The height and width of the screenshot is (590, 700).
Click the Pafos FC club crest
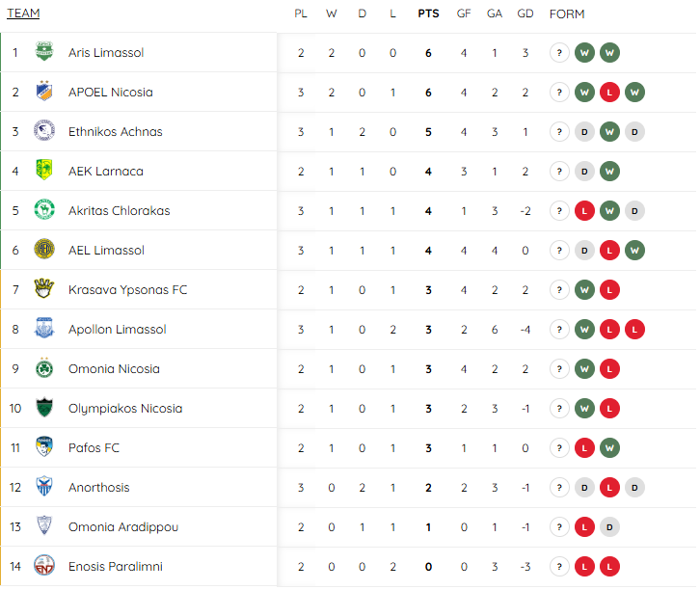click(x=44, y=446)
